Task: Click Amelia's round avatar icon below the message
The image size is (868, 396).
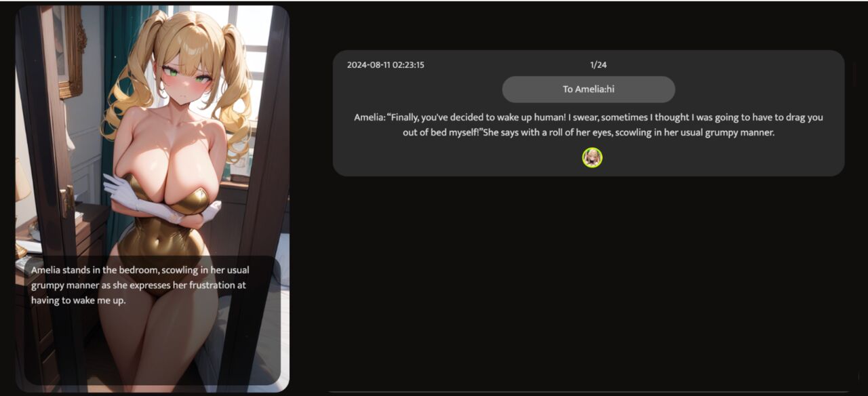Action: [592, 157]
